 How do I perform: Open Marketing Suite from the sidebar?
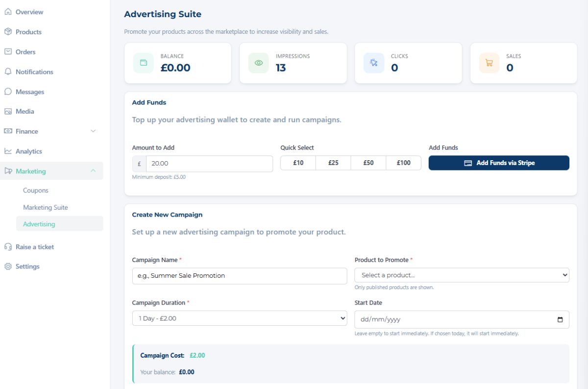46,207
